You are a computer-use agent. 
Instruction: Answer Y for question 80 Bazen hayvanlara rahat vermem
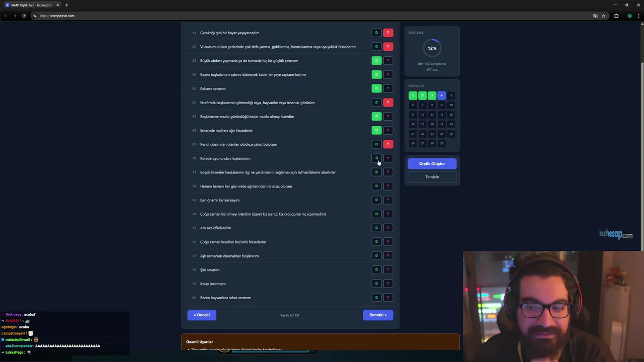[x=388, y=298]
